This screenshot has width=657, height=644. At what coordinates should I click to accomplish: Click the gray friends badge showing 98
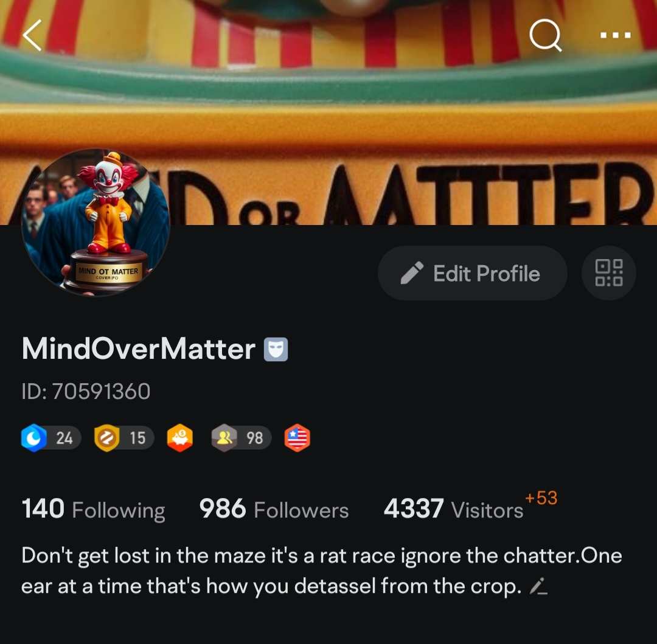pos(242,438)
